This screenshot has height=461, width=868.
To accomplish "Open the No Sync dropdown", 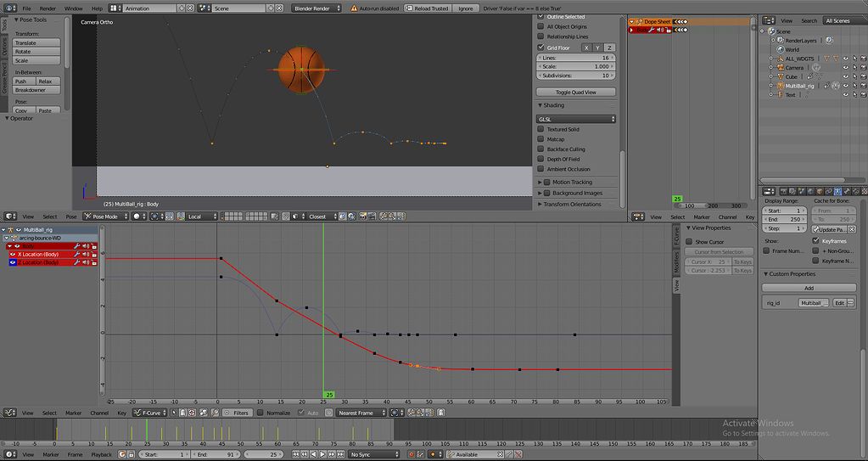I will [373, 454].
